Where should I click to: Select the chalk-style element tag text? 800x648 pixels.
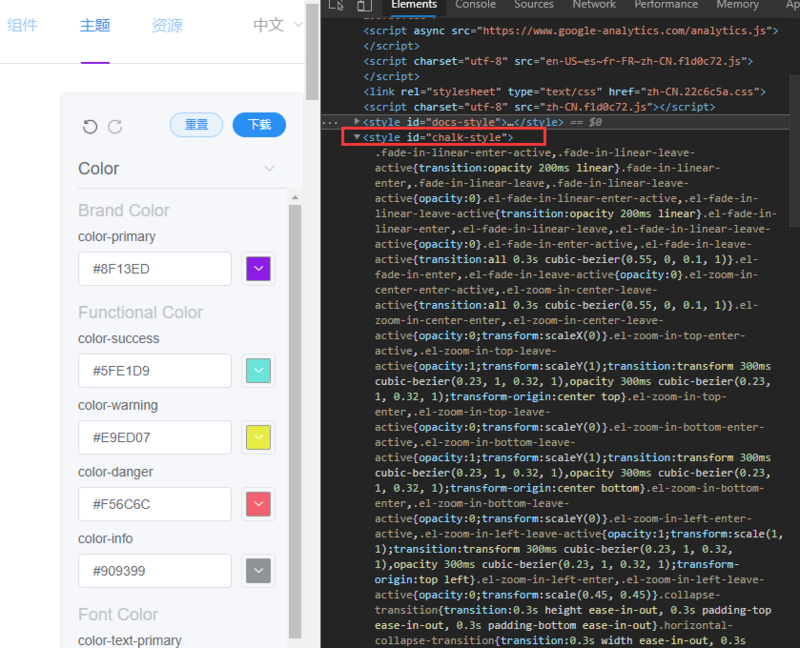[438, 137]
